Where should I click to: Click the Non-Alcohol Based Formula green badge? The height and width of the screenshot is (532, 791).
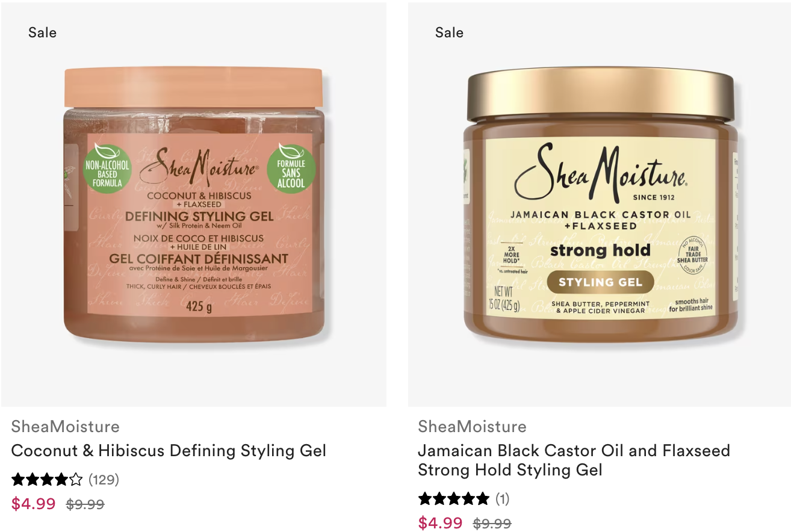(108, 168)
